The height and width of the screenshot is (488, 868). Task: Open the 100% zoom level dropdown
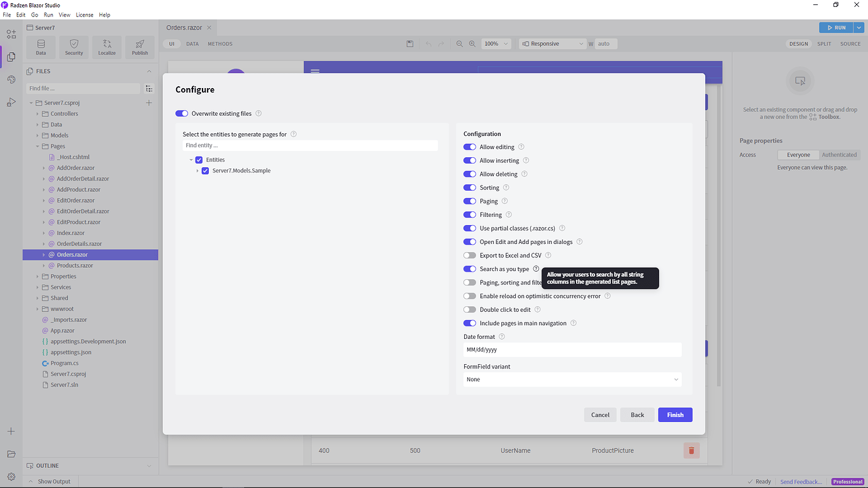click(x=496, y=43)
